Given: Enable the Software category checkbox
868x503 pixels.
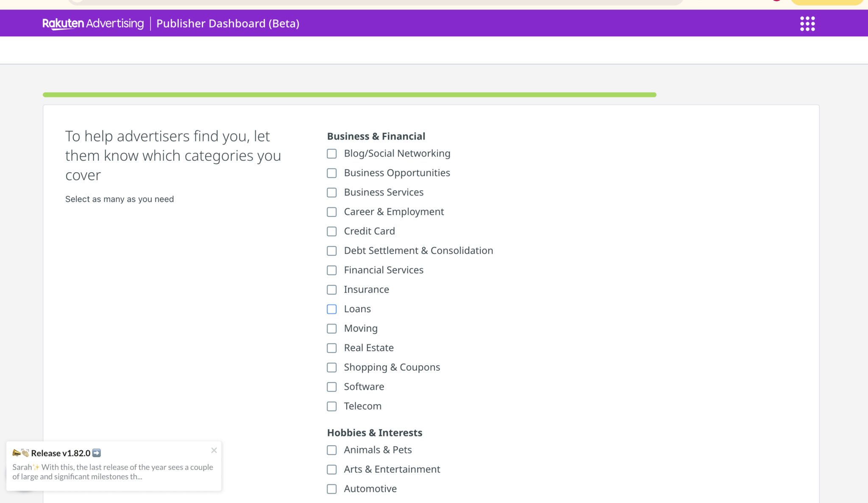Looking at the screenshot, I should coord(332,387).
